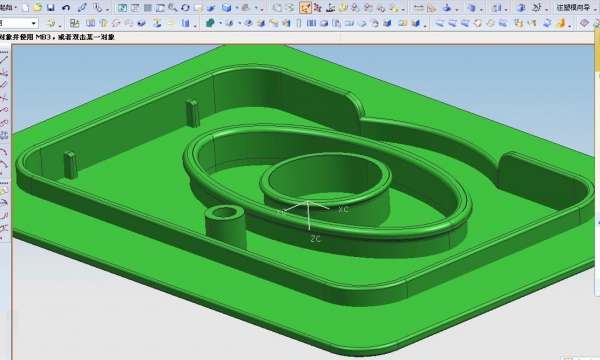Open the 注塑模向导 toolbar
The height and width of the screenshot is (360, 600).
point(573,7)
